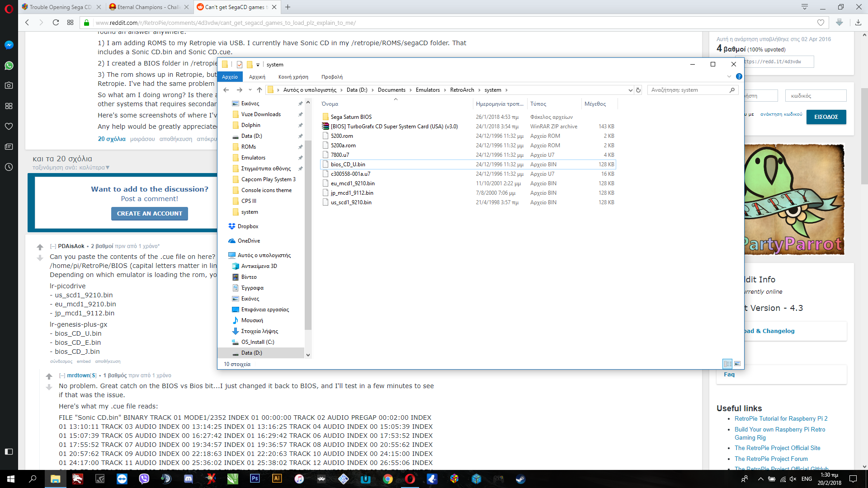This screenshot has width=868, height=488.
Task: Open Opera snapshot camera tool
Action: (9, 85)
